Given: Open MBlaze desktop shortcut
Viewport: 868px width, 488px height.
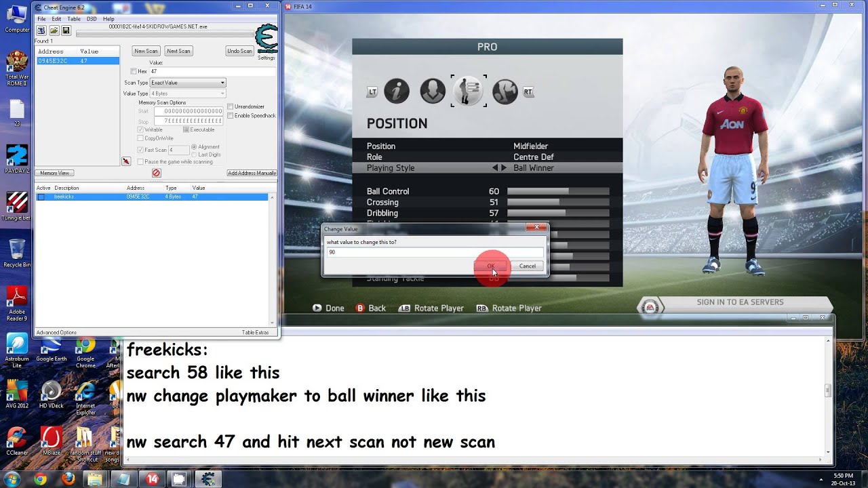Looking at the screenshot, I should click(x=52, y=441).
